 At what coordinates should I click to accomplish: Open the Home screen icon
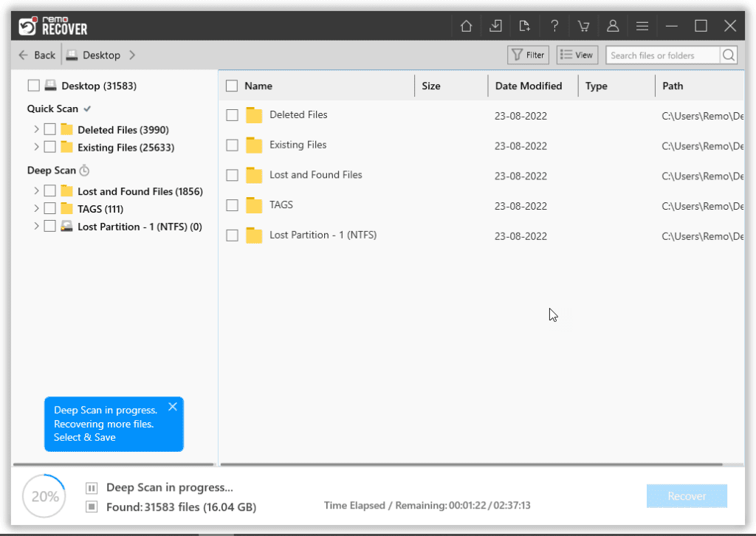click(466, 25)
